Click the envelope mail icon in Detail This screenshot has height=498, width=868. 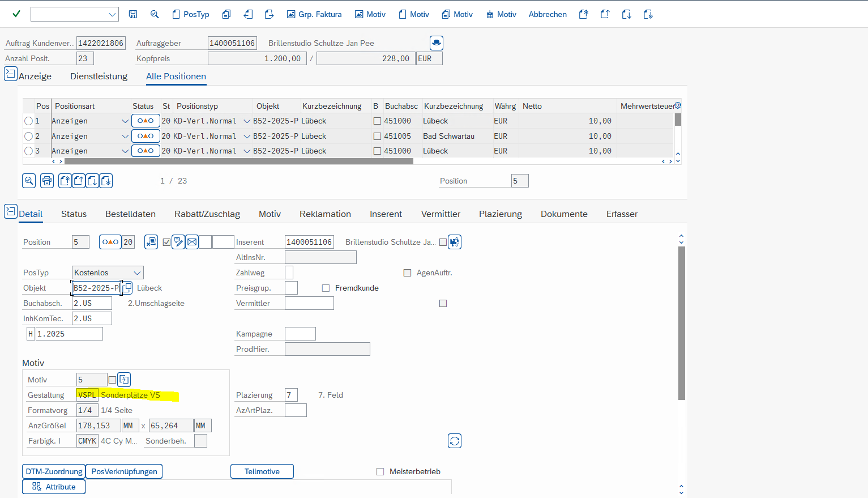coord(192,242)
